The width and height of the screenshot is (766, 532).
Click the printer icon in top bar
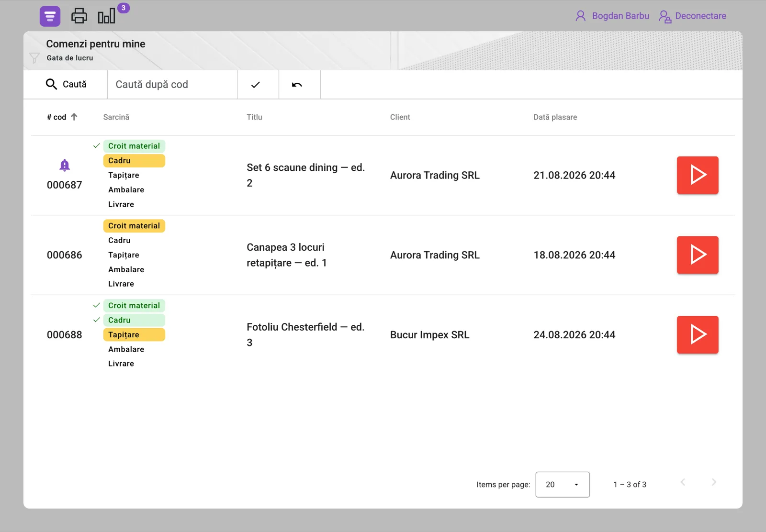pos(79,16)
